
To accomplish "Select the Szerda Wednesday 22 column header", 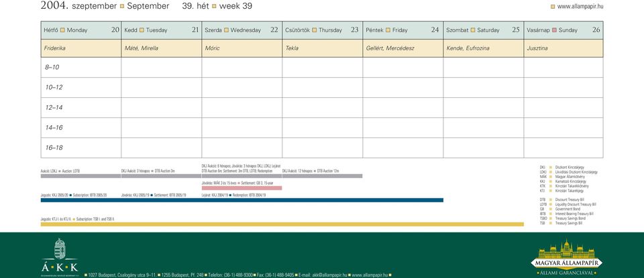I will tap(242, 30).
